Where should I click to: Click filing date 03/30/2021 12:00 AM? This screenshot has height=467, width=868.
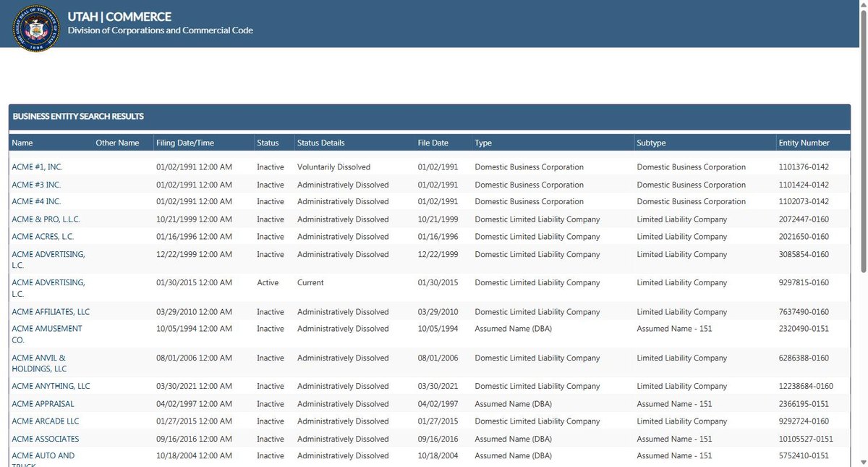194,386
